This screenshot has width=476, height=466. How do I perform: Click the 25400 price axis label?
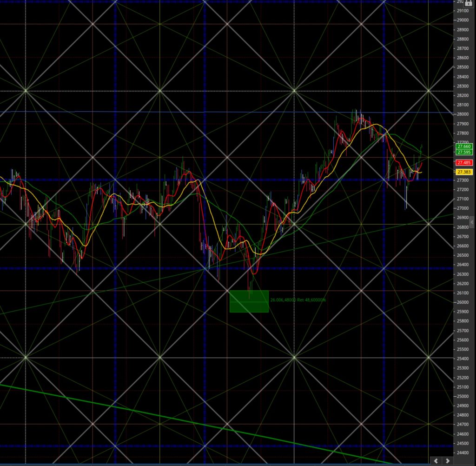(x=463, y=359)
